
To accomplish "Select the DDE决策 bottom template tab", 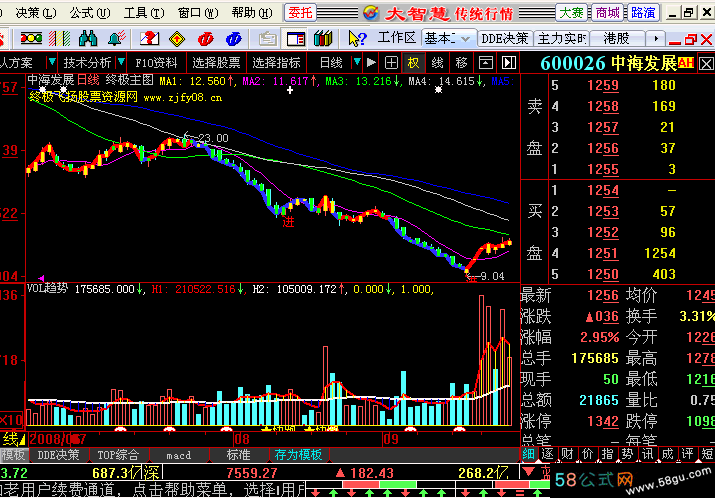I will pyautogui.click(x=58, y=455).
